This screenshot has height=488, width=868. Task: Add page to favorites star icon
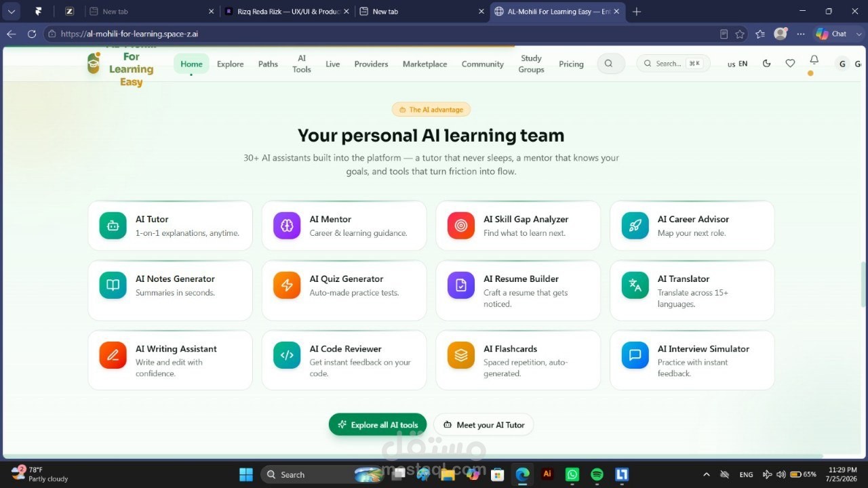tap(740, 34)
